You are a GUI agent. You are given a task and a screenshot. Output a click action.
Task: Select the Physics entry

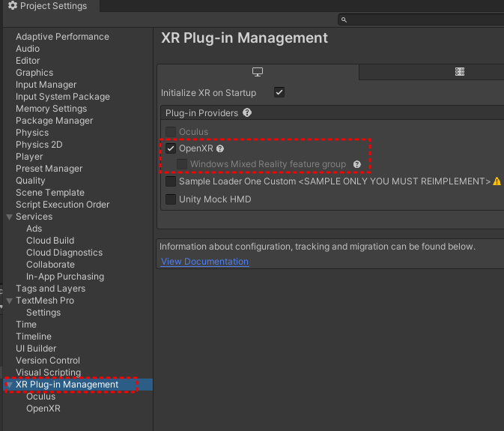[x=32, y=133]
